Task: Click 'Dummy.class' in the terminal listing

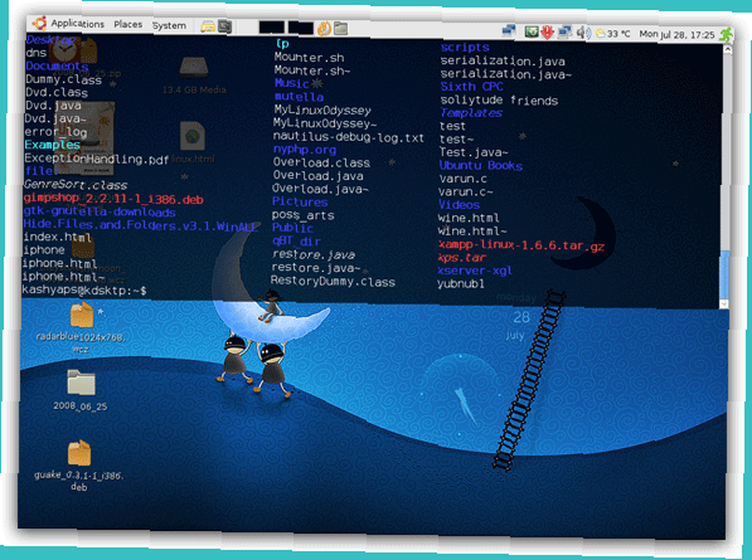Action: (x=64, y=79)
